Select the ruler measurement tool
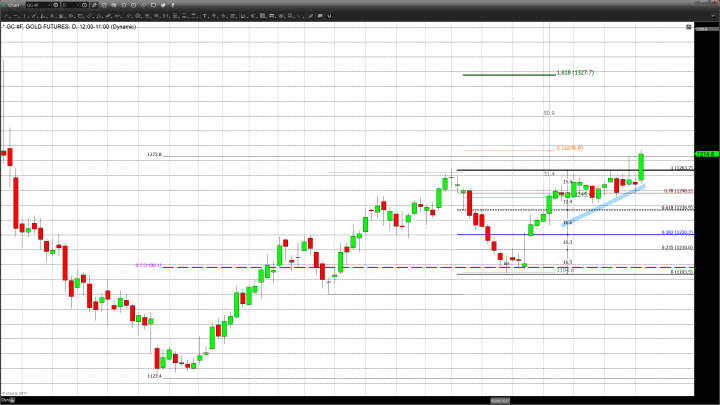 (x=129, y=16)
